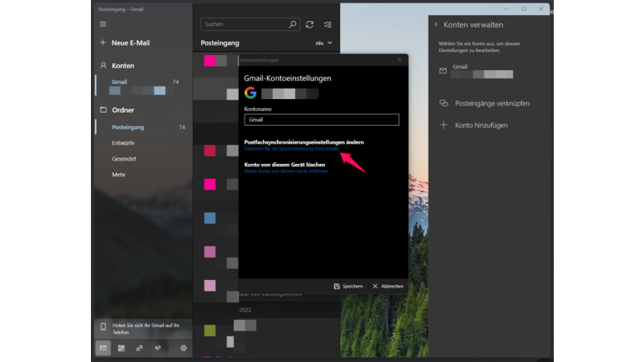Click the Ordner folder icon

(103, 109)
